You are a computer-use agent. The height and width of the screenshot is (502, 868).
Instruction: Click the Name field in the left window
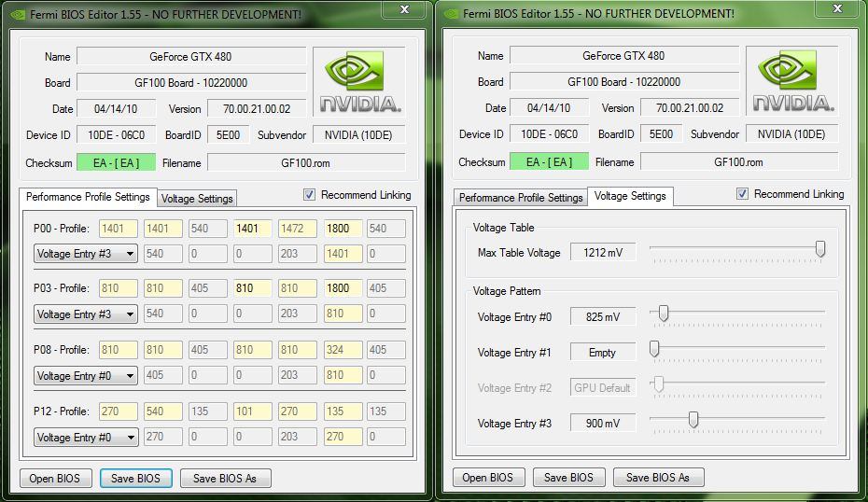pyautogui.click(x=191, y=57)
